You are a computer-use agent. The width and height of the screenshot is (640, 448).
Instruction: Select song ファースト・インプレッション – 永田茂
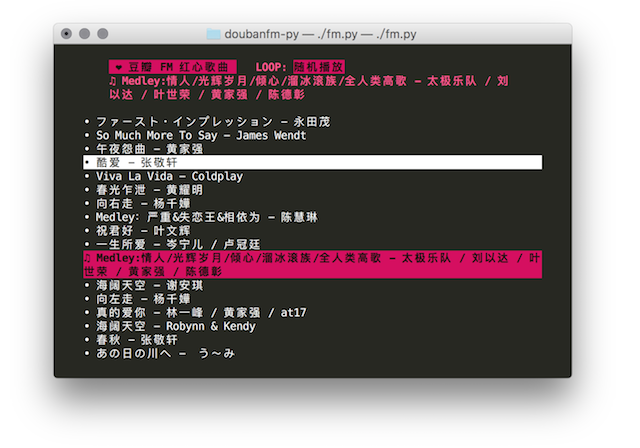pos(208,122)
